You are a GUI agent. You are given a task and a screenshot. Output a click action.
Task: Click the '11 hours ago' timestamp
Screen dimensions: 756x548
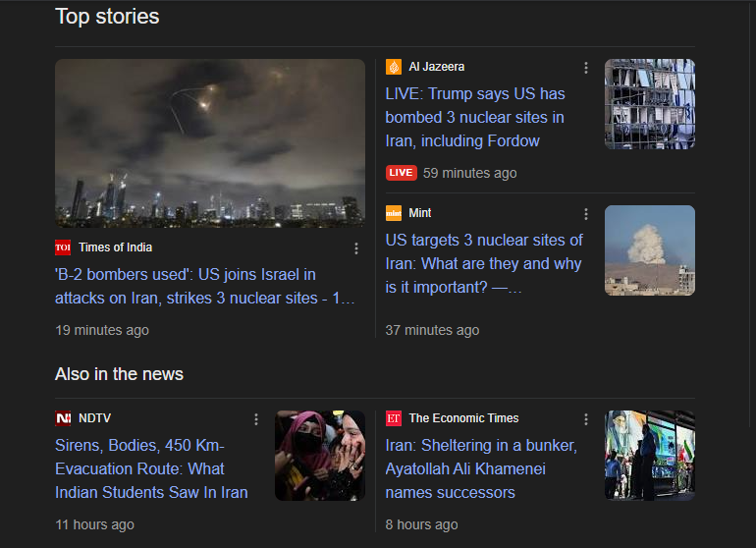95,524
